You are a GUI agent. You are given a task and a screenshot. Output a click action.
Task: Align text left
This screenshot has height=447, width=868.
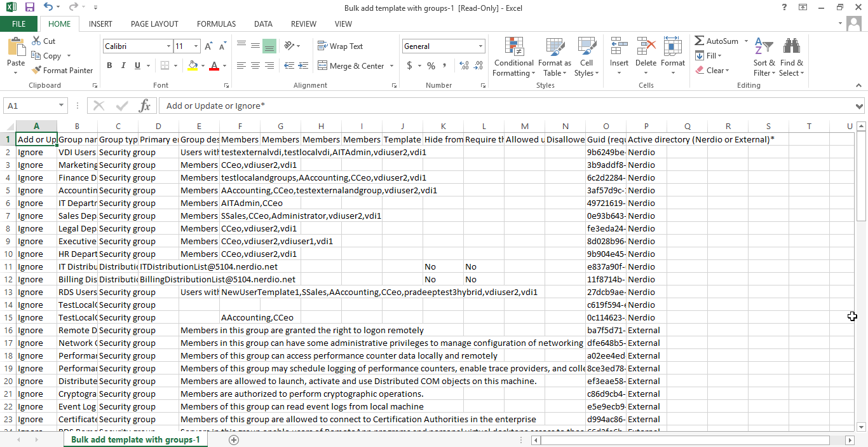tap(241, 65)
